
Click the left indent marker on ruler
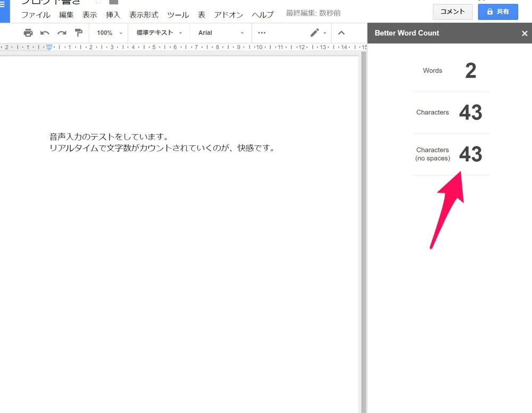coord(49,49)
